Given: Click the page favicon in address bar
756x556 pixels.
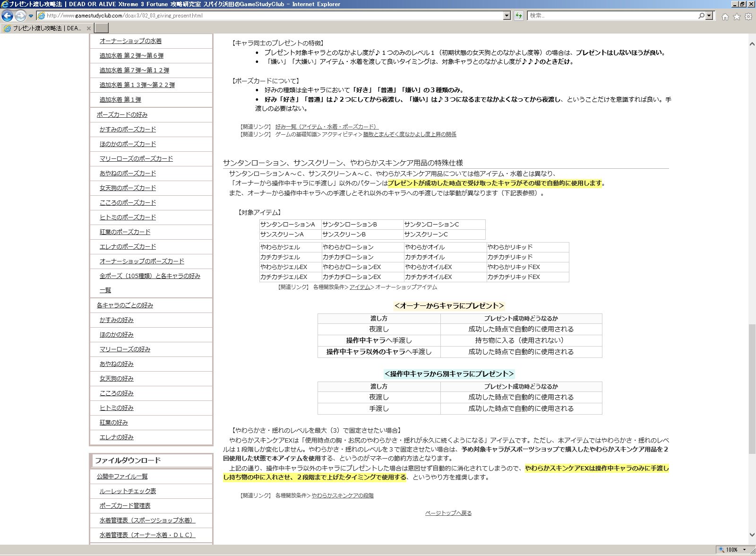Looking at the screenshot, I should [41, 16].
